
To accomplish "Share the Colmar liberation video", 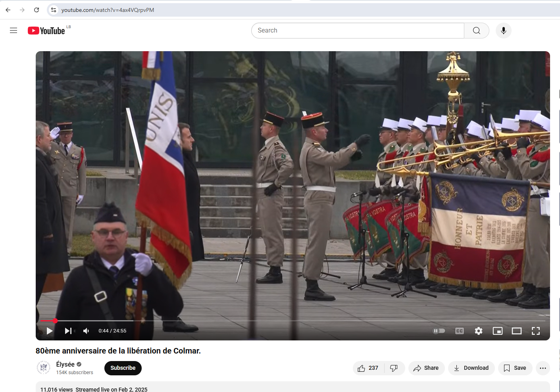I will pos(426,368).
